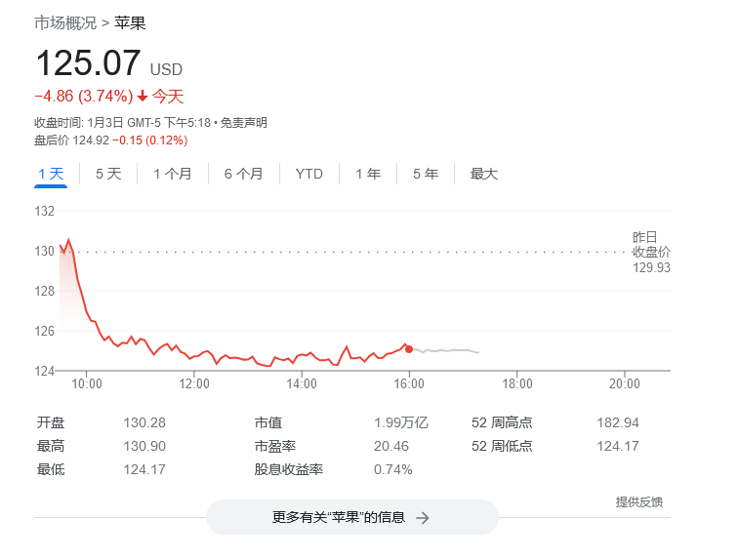Screen dimensions: 739x560
Task: Click the 苹果 breadcrumb title
Action: 130,22
